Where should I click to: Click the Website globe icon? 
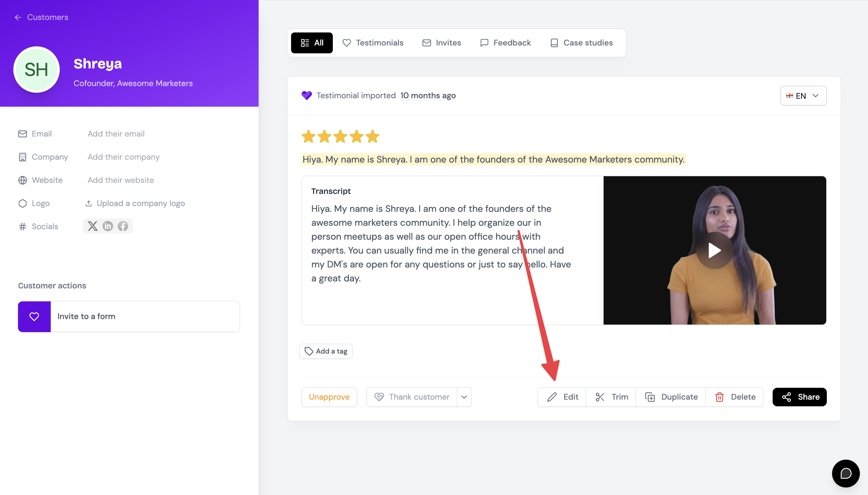[22, 180]
